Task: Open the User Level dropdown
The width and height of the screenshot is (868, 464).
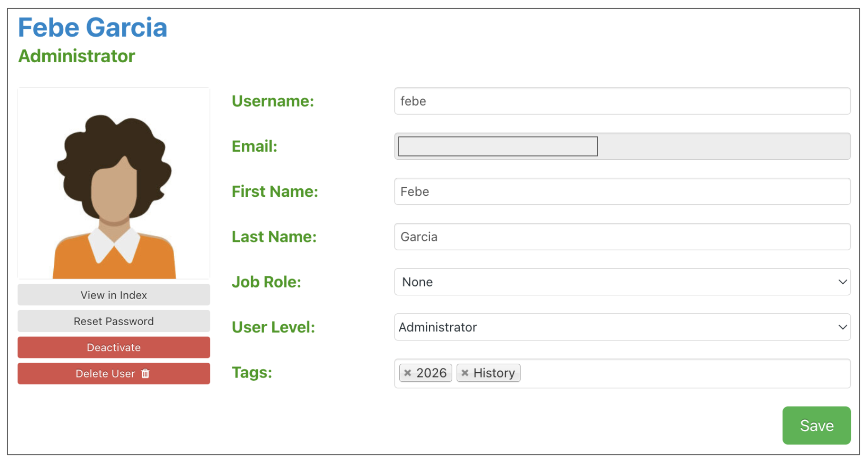Action: click(x=621, y=327)
